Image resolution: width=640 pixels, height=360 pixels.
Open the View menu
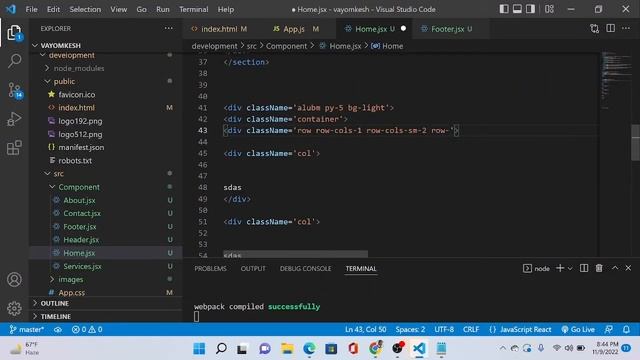point(118,9)
